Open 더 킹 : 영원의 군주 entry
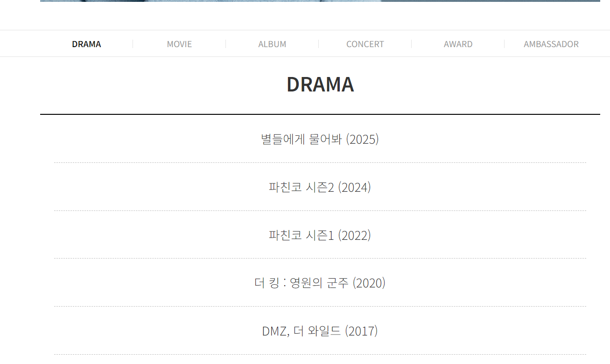 [x=320, y=283]
